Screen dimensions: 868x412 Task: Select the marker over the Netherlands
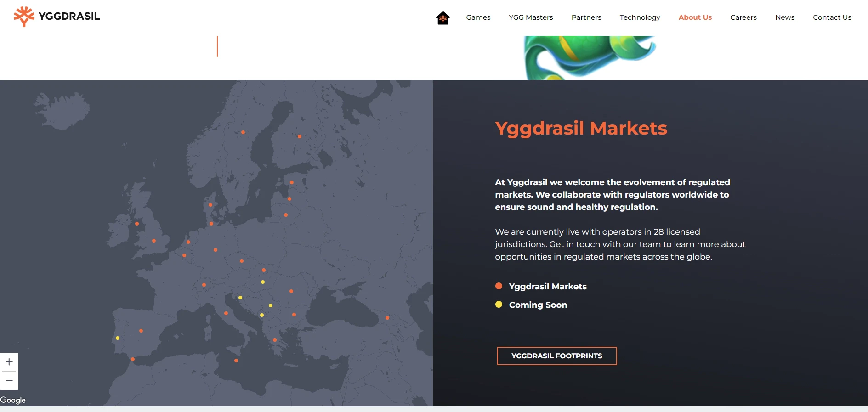point(188,242)
